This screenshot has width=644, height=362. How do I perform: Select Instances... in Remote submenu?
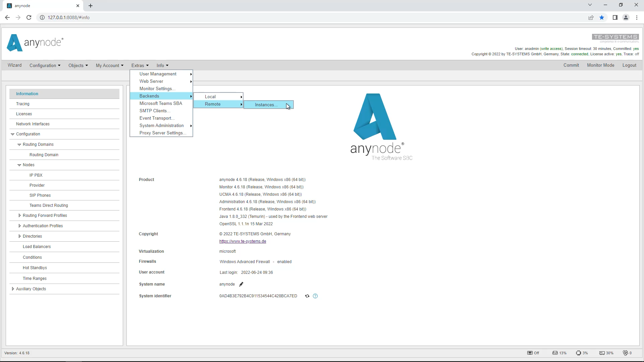tap(269, 105)
